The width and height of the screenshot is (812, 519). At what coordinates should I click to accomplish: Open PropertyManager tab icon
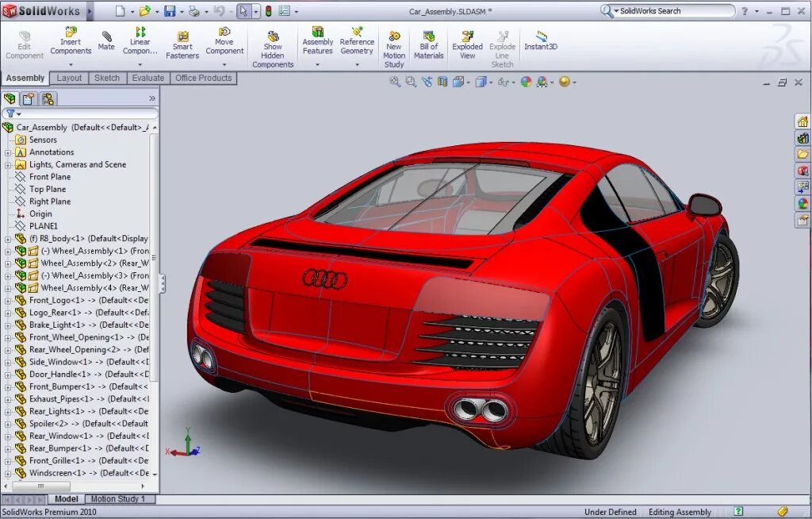[29, 98]
